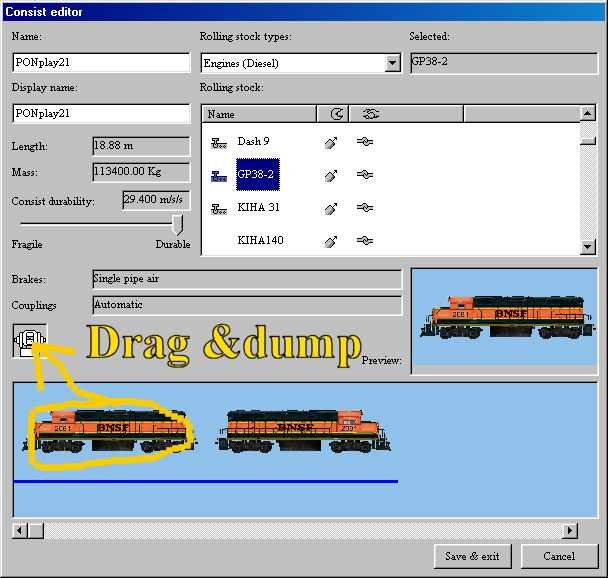Select KIHA 31 in rolling stock list
The image size is (608, 578).
pyautogui.click(x=258, y=207)
